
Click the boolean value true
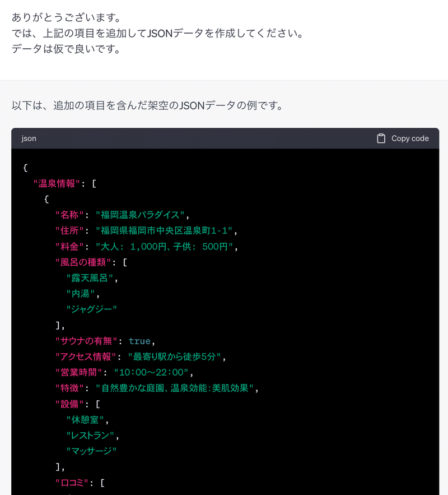pos(139,341)
